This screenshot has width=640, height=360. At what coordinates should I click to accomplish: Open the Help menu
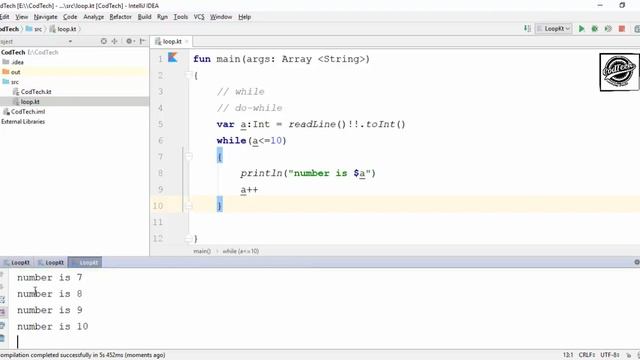[244, 17]
